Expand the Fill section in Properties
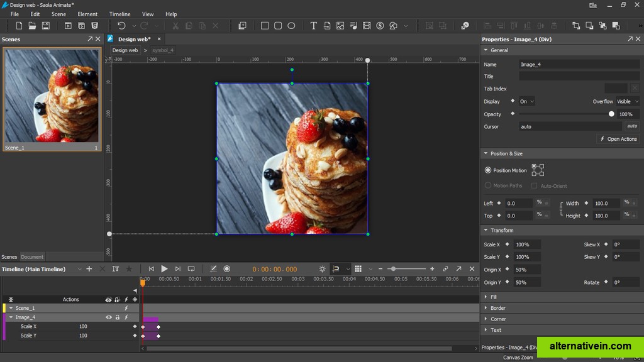 pyautogui.click(x=494, y=297)
